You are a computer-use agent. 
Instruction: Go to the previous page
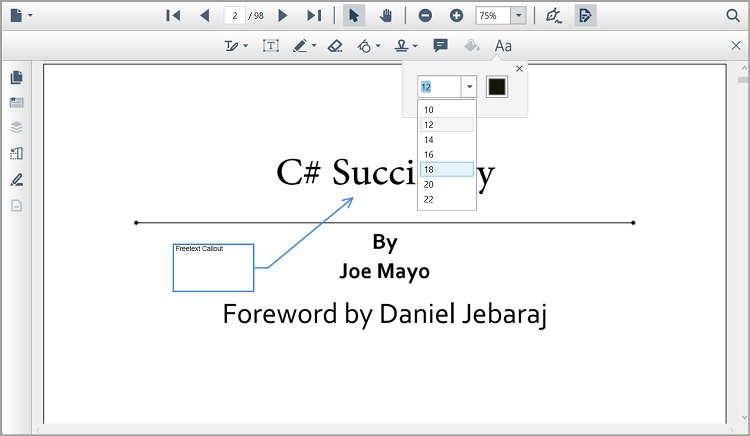click(205, 16)
